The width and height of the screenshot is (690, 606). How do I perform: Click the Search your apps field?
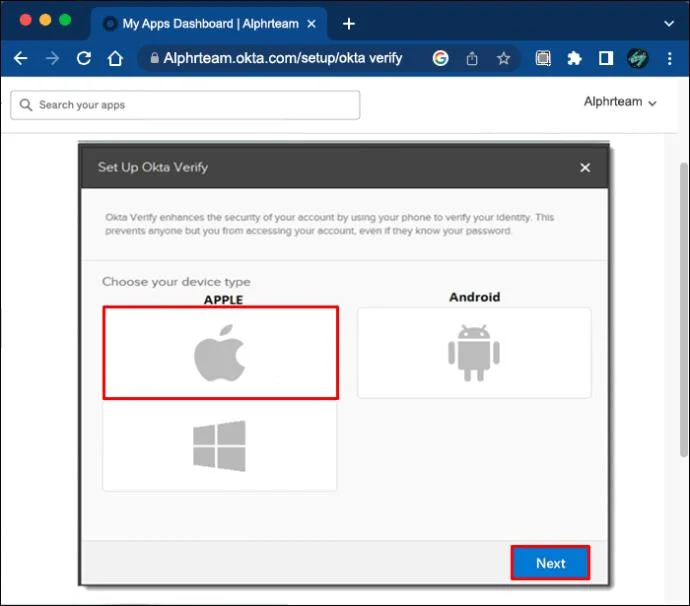pyautogui.click(x=185, y=105)
